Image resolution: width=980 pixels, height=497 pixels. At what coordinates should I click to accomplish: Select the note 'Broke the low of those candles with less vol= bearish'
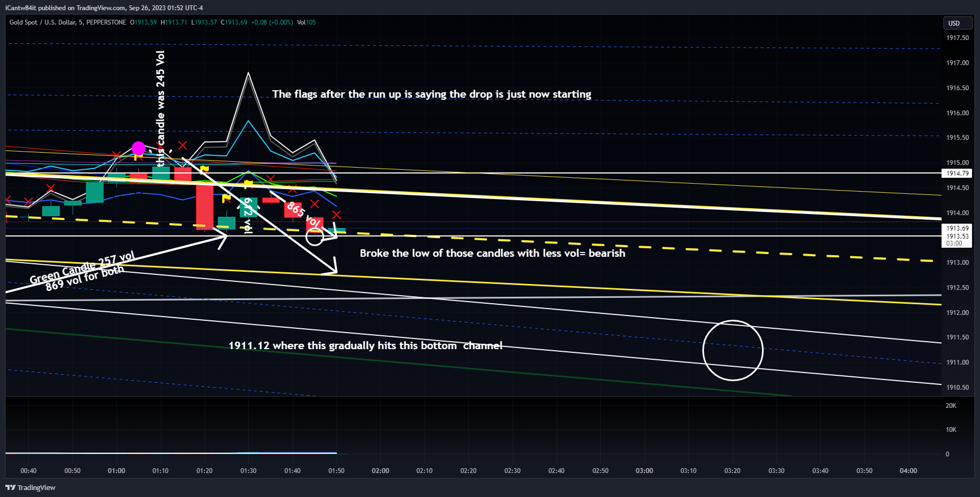pyautogui.click(x=492, y=253)
